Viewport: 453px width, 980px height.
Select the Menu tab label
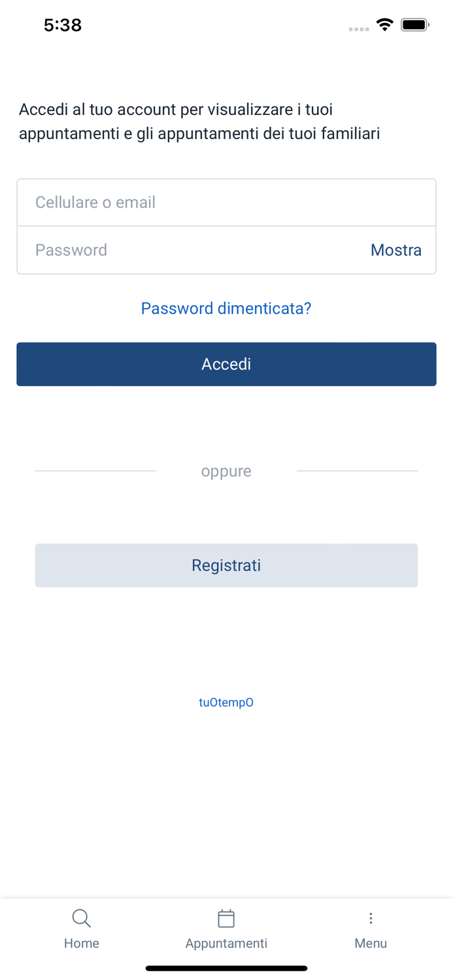click(371, 943)
